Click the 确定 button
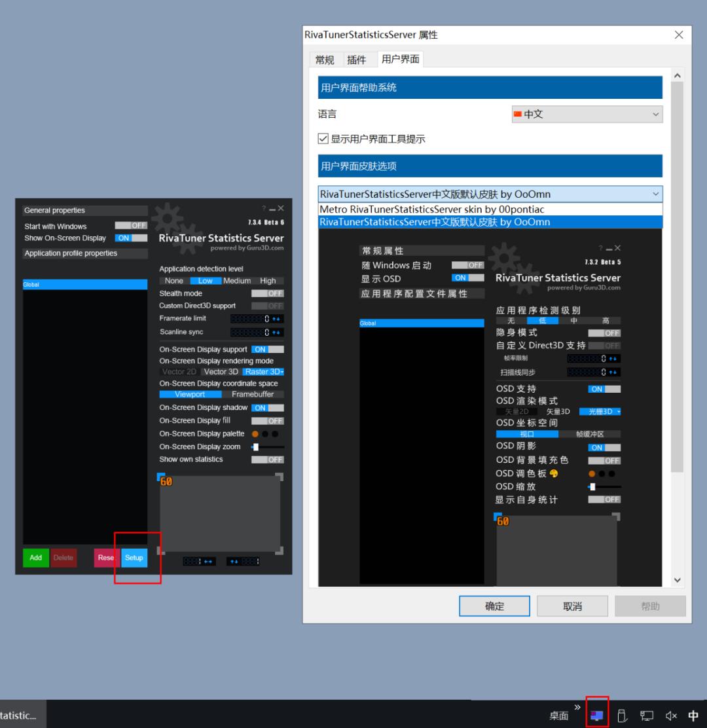Screen dimensions: 707x728 [x=494, y=606]
